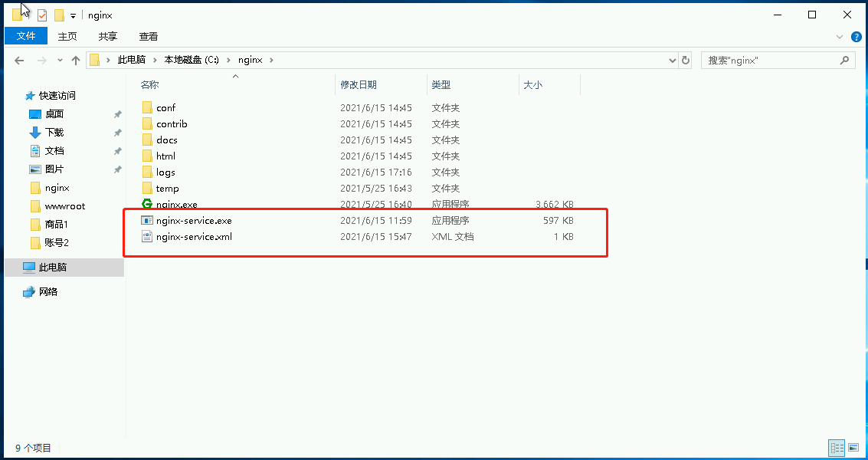Collapse the ribbon chevron

coord(839,37)
